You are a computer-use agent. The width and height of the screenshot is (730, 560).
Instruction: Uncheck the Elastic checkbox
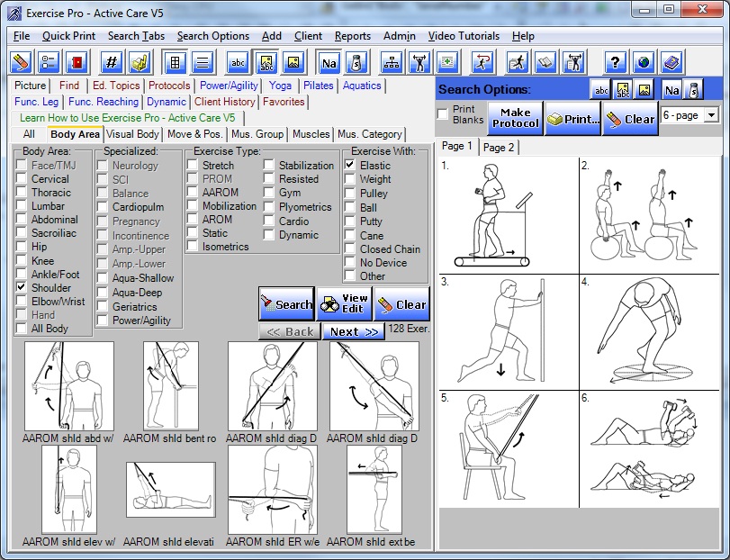[350, 165]
